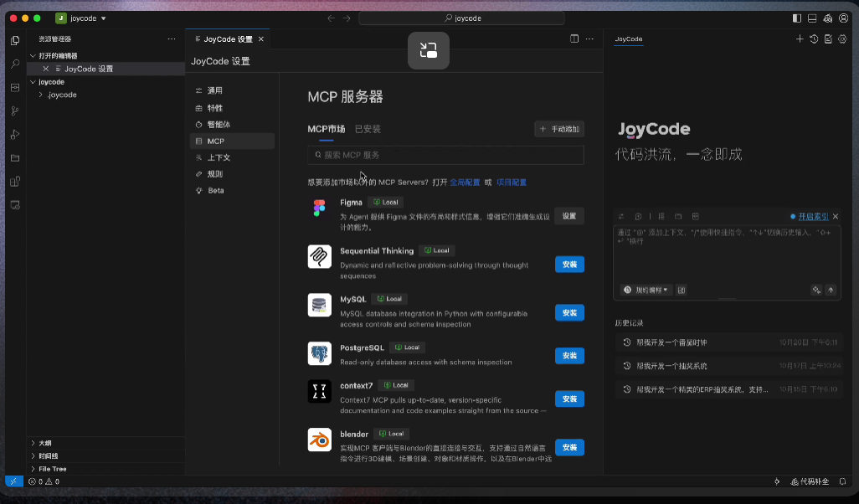The image size is (859, 504).
Task: Open the errors and warnings status bar indicator
Action: pyautogui.click(x=44, y=481)
